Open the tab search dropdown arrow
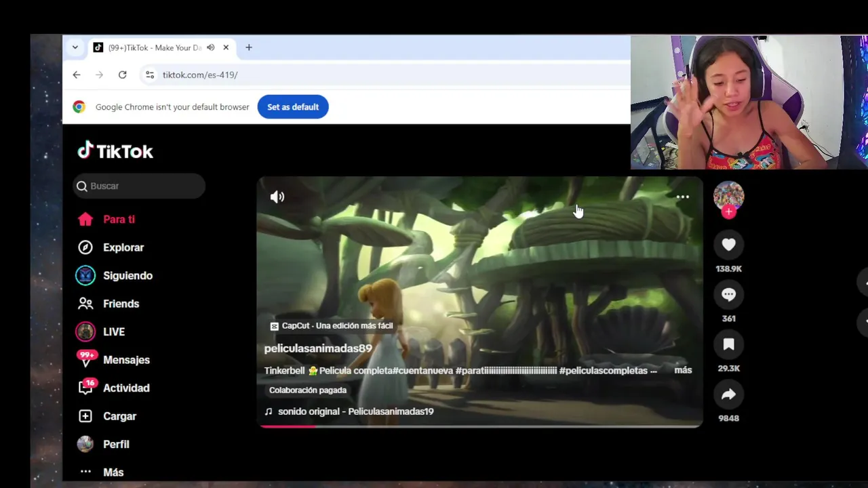The image size is (868, 488). [75, 47]
